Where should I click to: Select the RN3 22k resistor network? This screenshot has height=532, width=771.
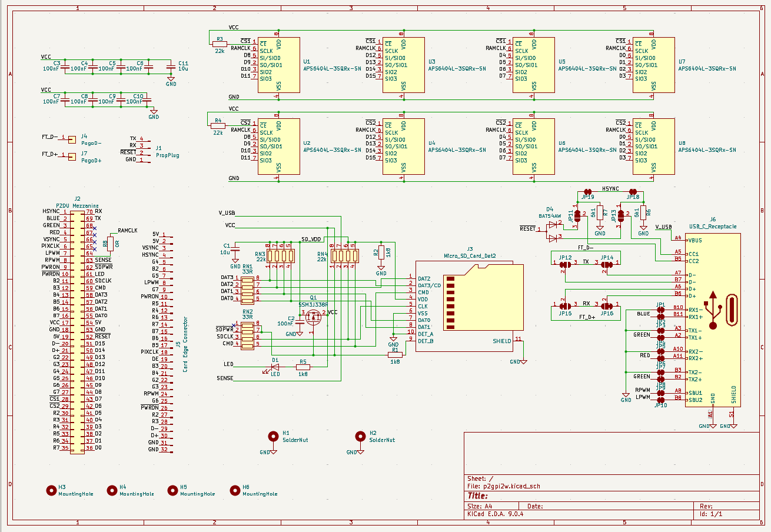pos(280,255)
